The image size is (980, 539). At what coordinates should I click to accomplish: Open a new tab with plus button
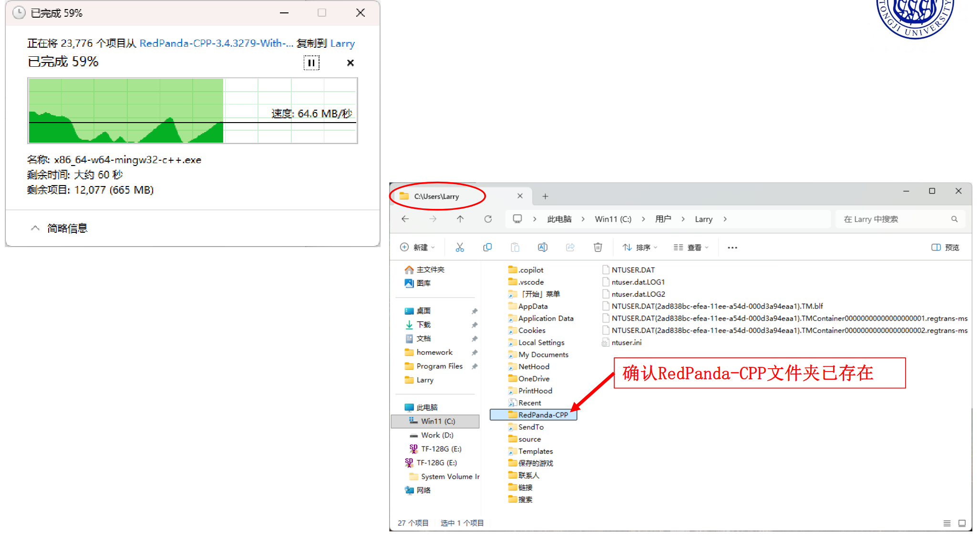point(545,196)
